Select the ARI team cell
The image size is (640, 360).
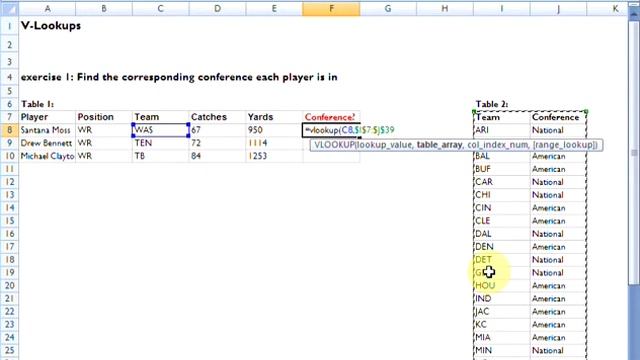point(502,130)
